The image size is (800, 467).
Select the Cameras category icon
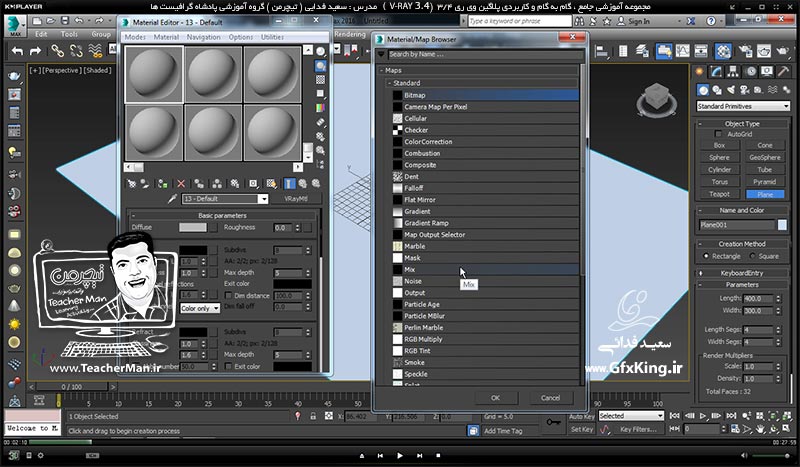point(744,90)
